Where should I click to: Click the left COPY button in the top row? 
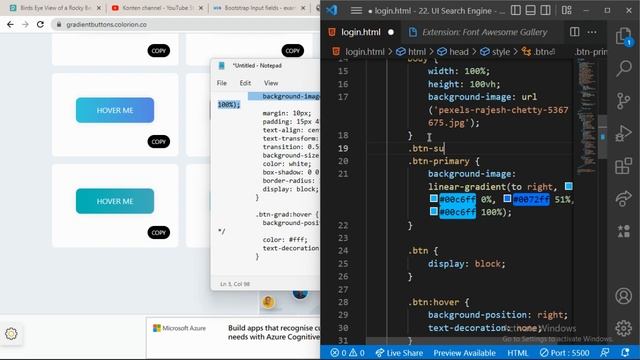[158, 51]
